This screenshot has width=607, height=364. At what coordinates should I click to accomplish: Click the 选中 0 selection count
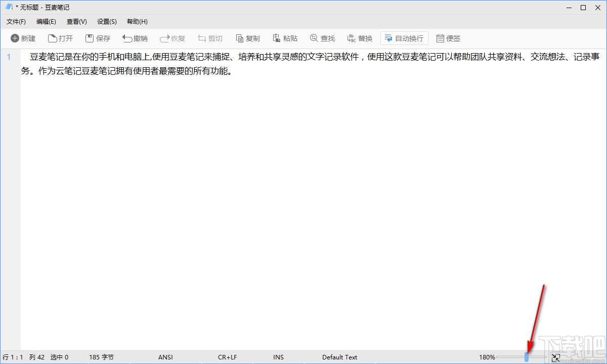click(x=59, y=357)
